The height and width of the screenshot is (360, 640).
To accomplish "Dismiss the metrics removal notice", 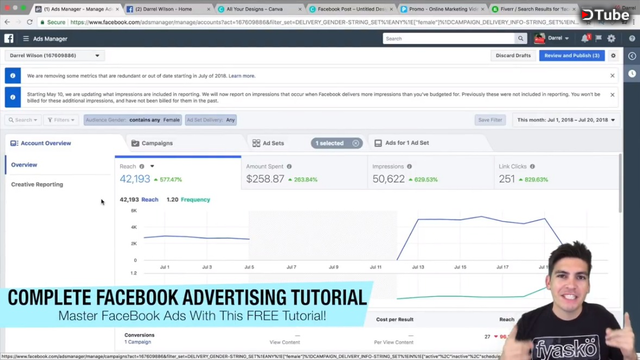I will coord(612,76).
